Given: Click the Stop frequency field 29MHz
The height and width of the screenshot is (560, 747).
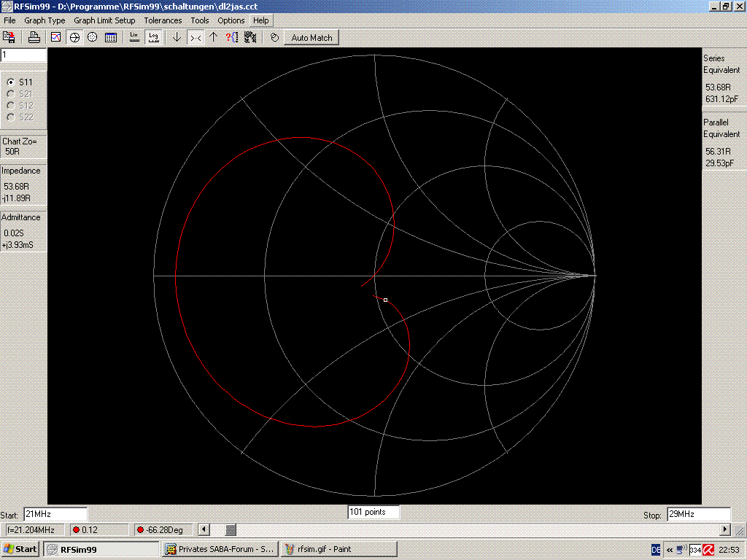Looking at the screenshot, I should [x=698, y=514].
